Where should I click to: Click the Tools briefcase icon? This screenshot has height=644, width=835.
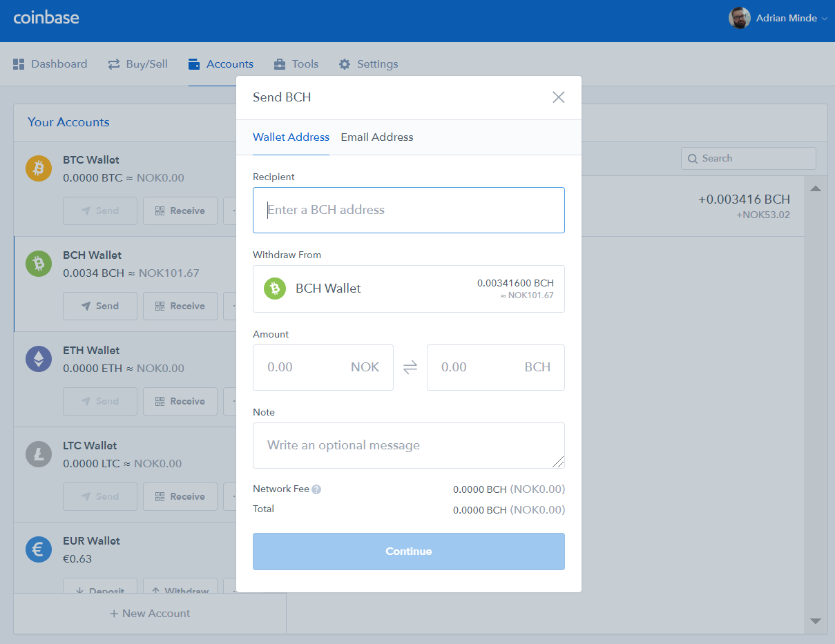coord(280,64)
